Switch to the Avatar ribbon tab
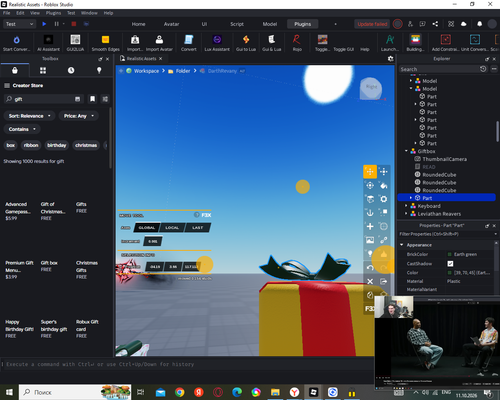The image size is (500, 400). click(171, 24)
